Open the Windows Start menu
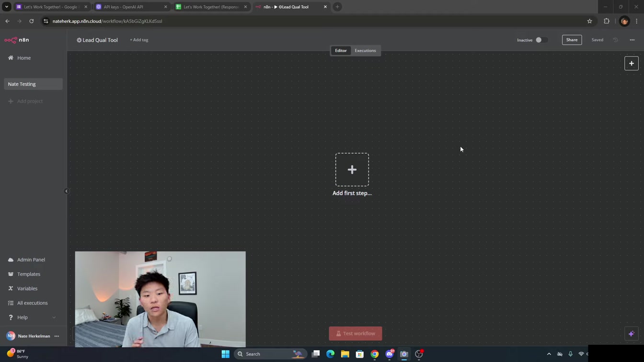 click(225, 354)
